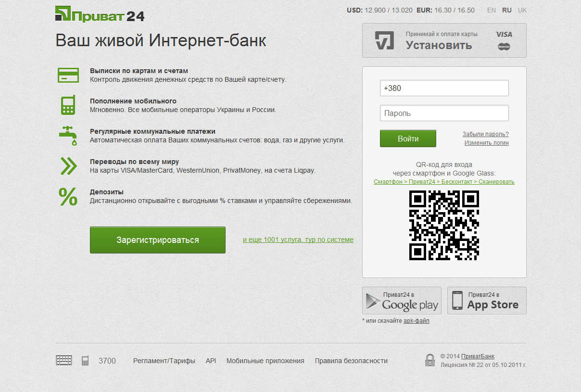Open the Забыли пароль link

pyautogui.click(x=486, y=134)
